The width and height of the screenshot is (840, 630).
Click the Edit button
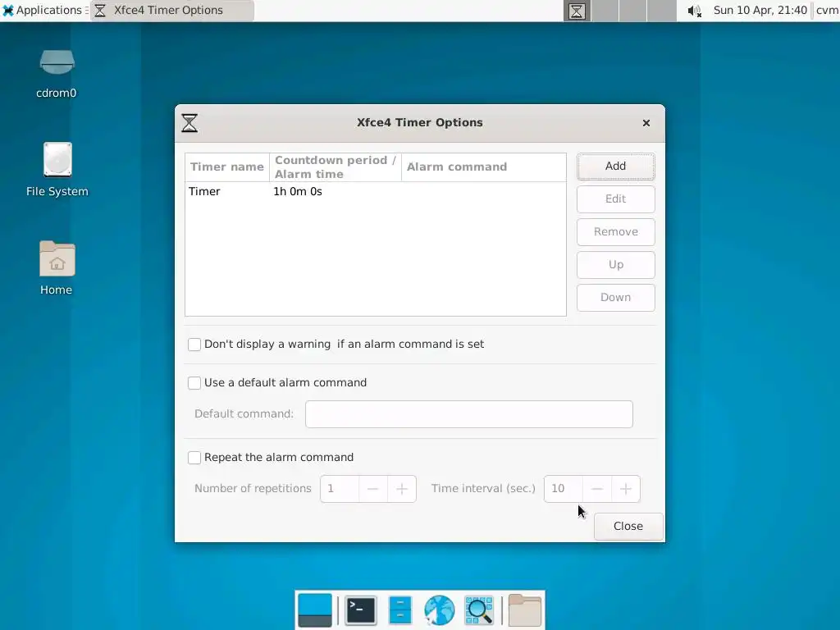(615, 199)
